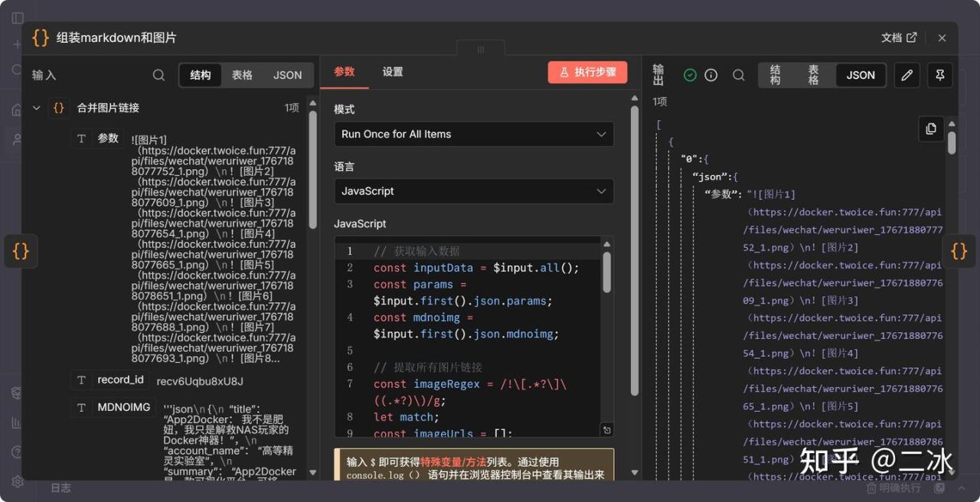The image size is (980, 502).
Task: Click the output edit pencil icon
Action: point(907,75)
